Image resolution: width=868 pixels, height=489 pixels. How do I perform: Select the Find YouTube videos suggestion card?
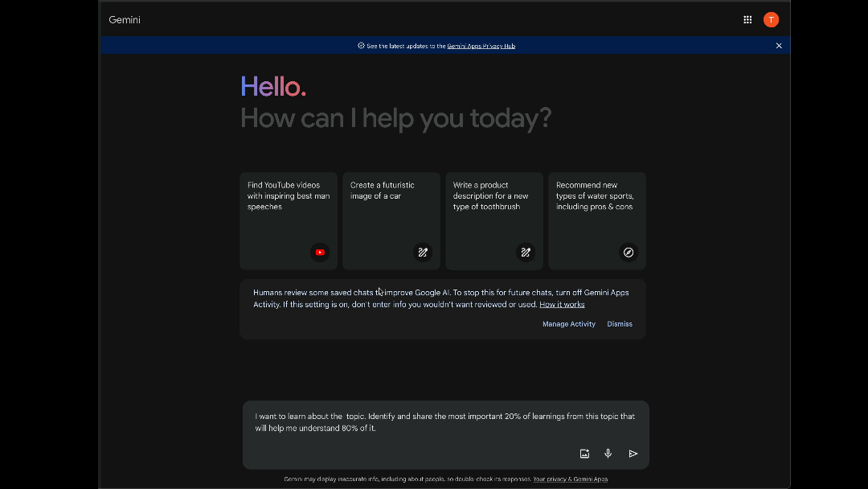pyautogui.click(x=289, y=221)
